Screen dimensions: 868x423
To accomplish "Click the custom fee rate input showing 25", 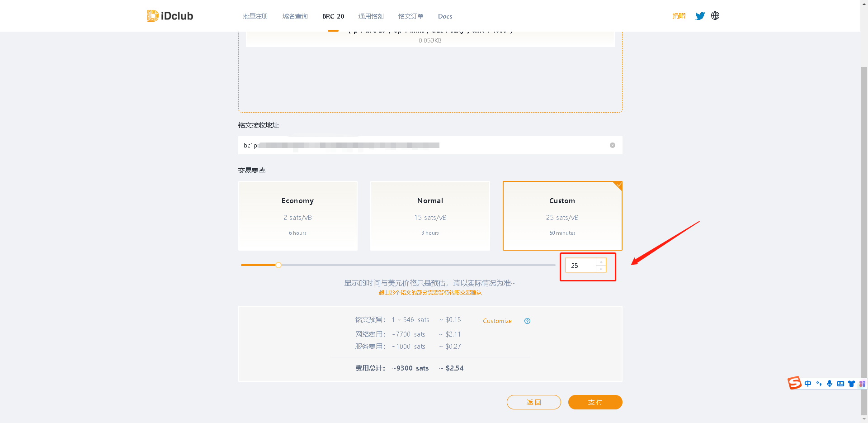I will click(x=581, y=266).
